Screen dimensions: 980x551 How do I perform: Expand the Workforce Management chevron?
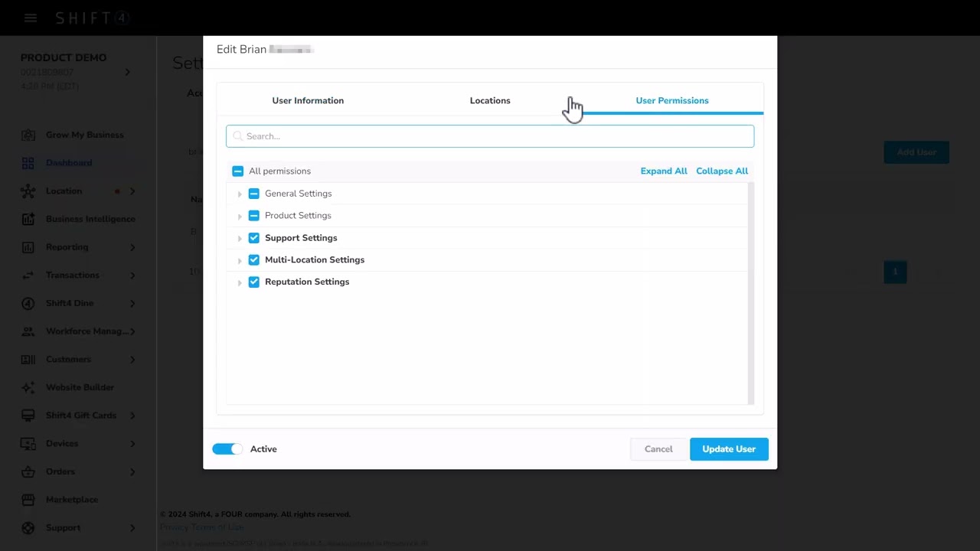click(132, 331)
